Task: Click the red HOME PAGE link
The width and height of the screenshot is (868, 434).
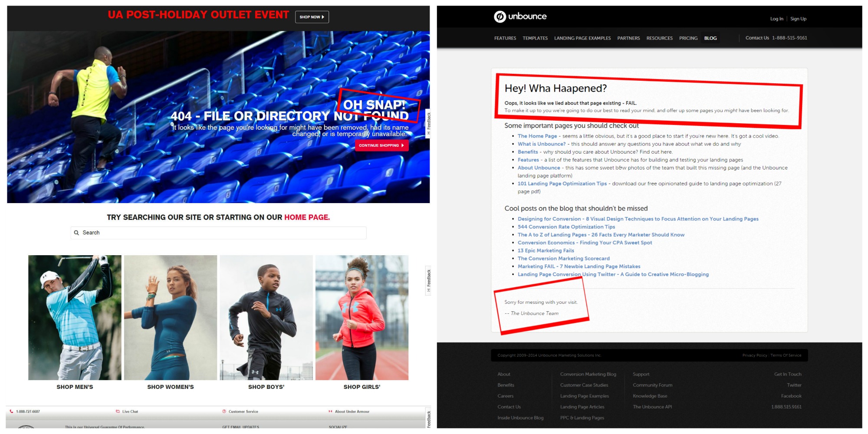Action: tap(307, 217)
